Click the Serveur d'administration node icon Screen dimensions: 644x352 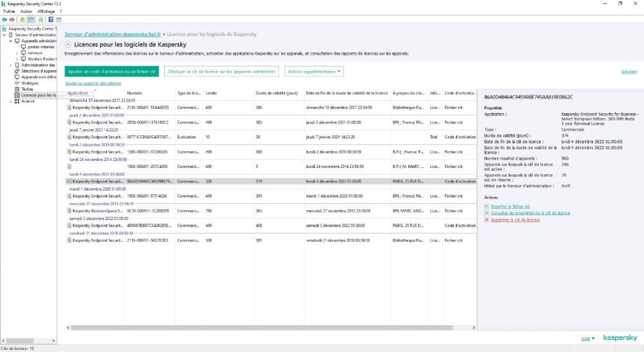pos(11,35)
